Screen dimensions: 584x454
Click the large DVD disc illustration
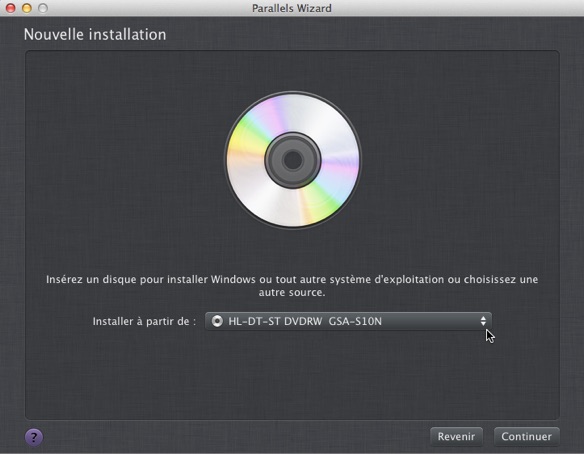coord(293,160)
